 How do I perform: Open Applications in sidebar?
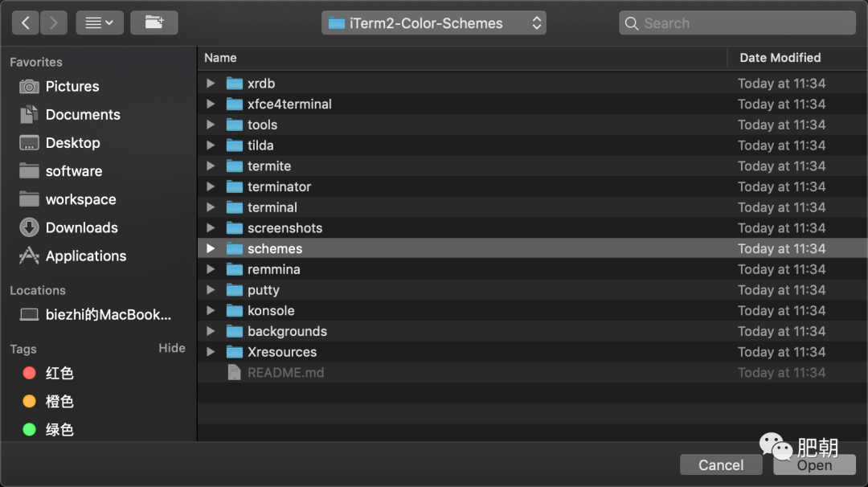click(85, 256)
